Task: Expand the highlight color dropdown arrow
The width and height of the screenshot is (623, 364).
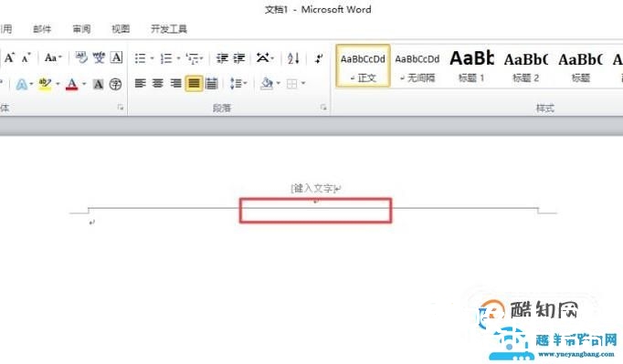Action: (58, 84)
